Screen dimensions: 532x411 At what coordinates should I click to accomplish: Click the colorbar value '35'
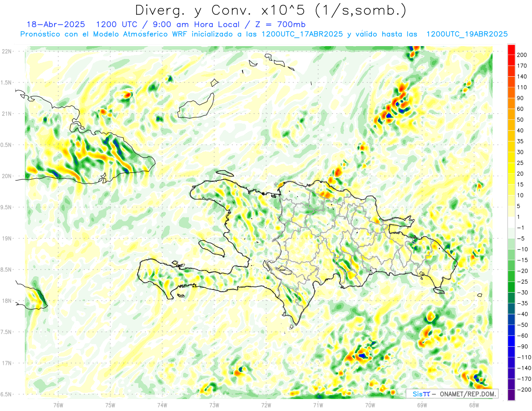tap(520, 141)
